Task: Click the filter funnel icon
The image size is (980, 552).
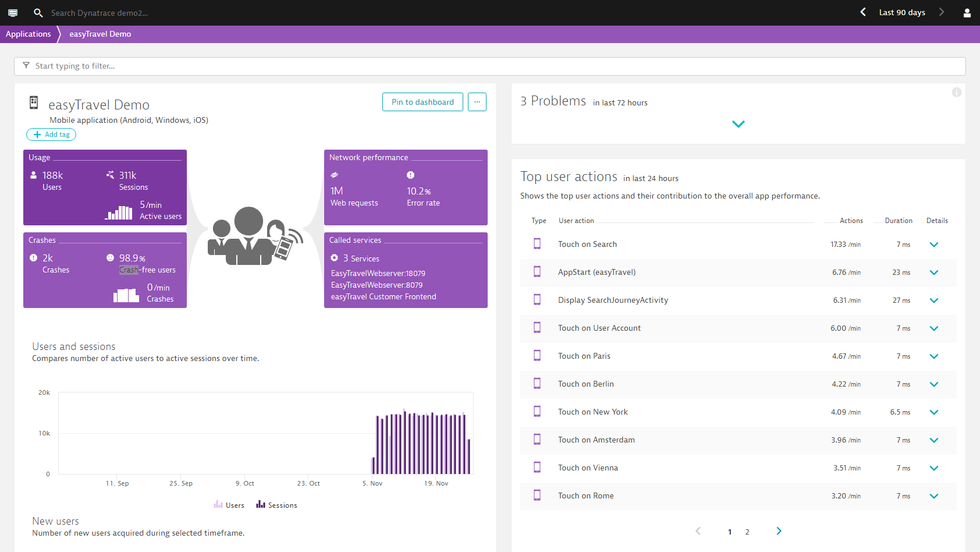Action: pos(26,65)
